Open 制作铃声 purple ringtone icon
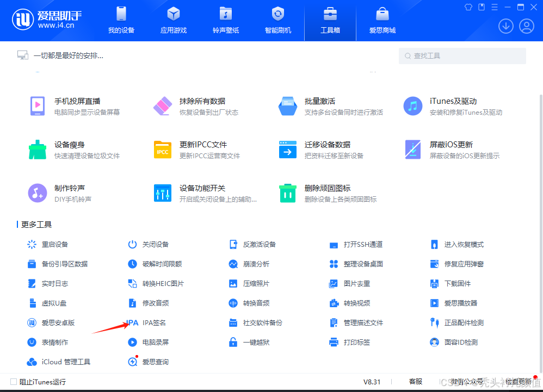This screenshot has width=543, height=392. 38,193
